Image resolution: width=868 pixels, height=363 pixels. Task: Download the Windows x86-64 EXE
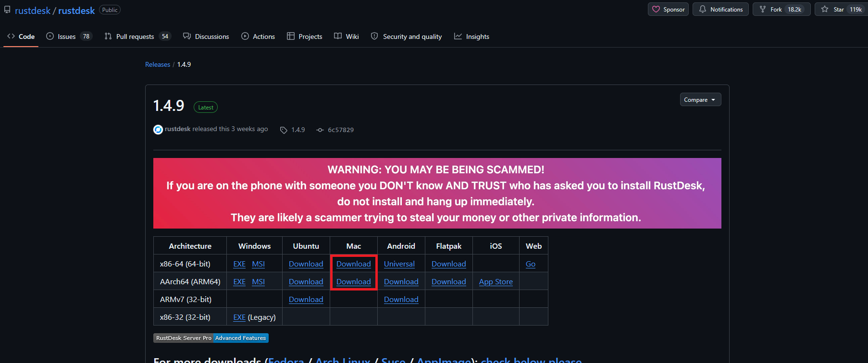click(239, 264)
